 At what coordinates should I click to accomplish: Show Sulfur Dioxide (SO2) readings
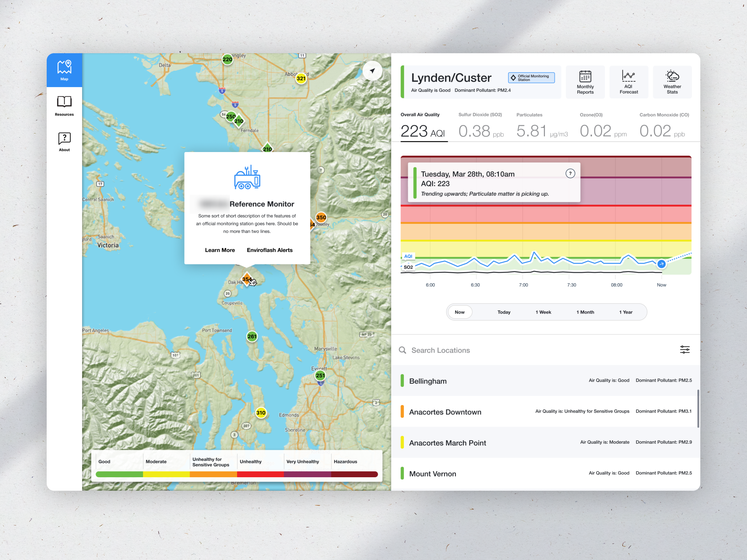click(x=481, y=126)
